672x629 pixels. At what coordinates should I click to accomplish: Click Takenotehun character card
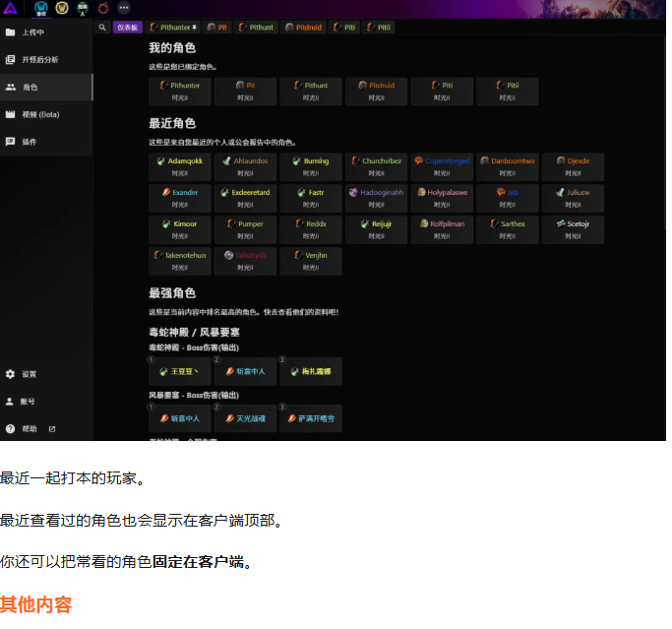pos(179,261)
